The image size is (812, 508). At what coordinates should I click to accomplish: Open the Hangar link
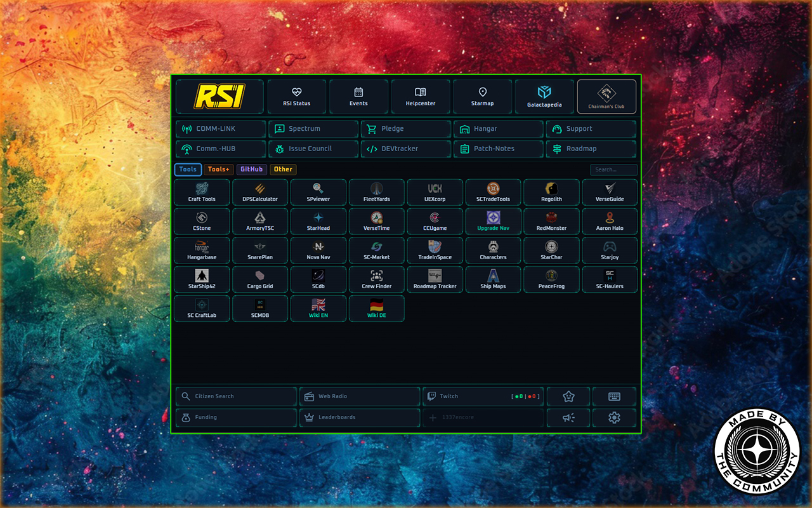(x=499, y=129)
